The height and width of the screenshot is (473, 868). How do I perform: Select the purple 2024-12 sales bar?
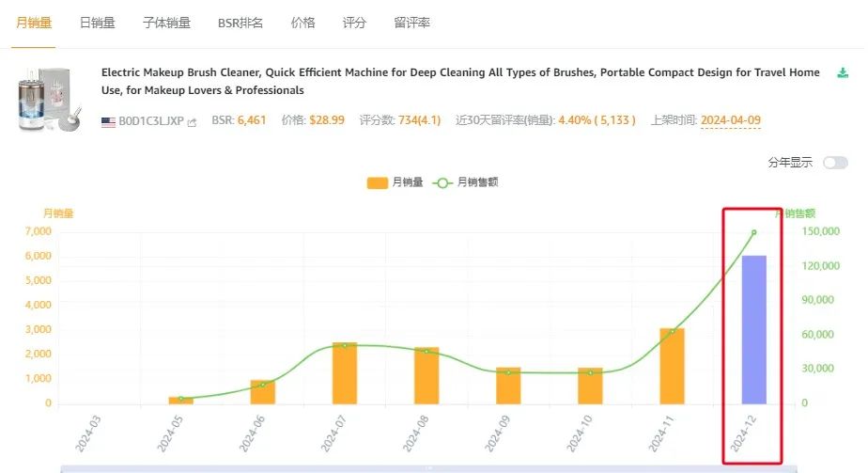click(754, 329)
